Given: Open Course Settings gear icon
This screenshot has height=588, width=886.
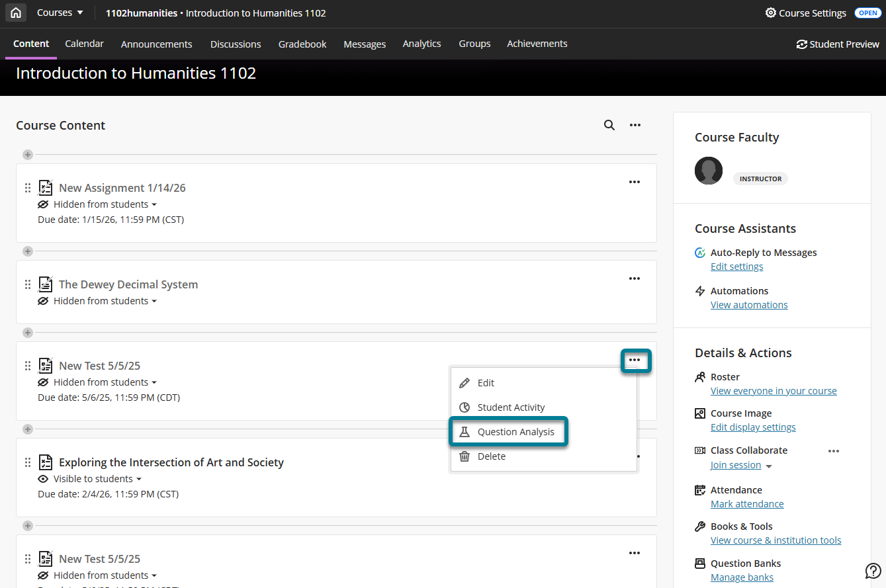Looking at the screenshot, I should pos(770,13).
